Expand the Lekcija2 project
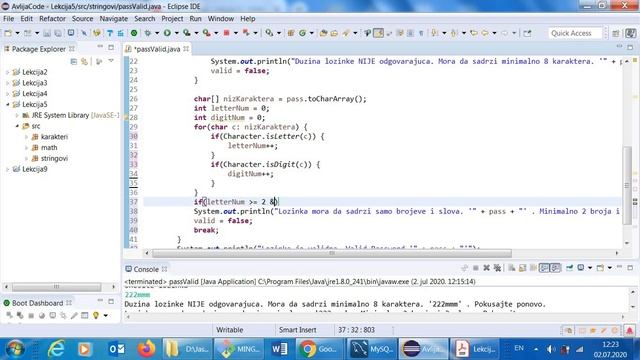 tap(7, 72)
